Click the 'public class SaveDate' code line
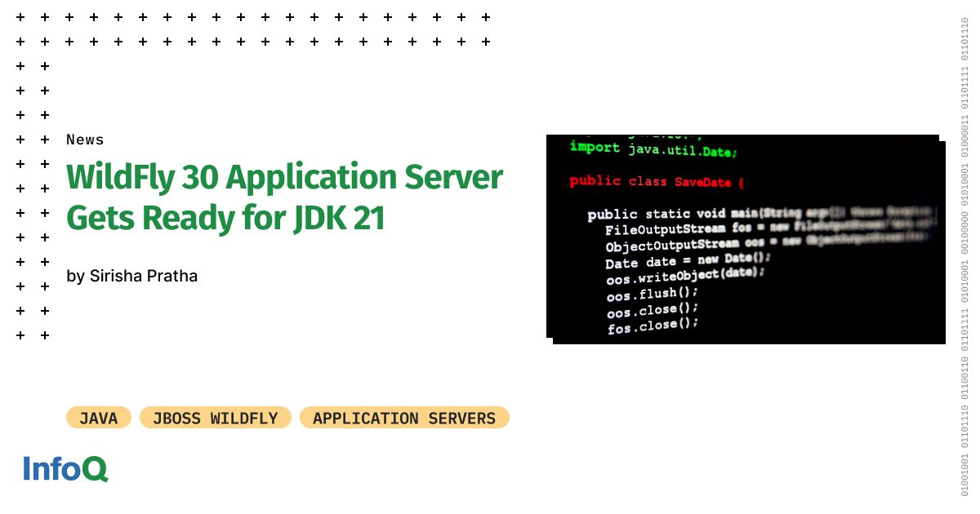The image size is (980, 514). click(x=657, y=181)
